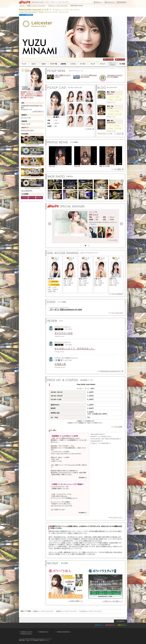Switch to the 女の子 tab

click(x=44, y=64)
